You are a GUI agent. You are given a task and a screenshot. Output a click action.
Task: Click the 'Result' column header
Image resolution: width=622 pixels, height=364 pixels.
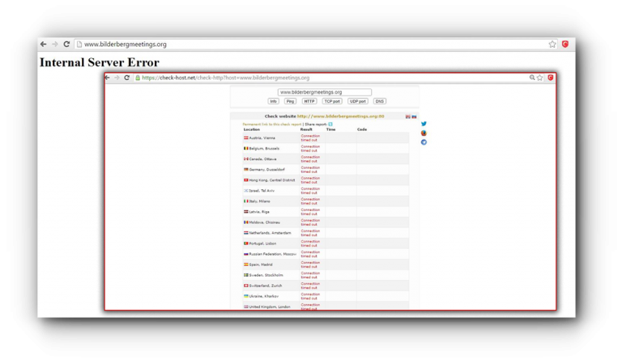306,129
